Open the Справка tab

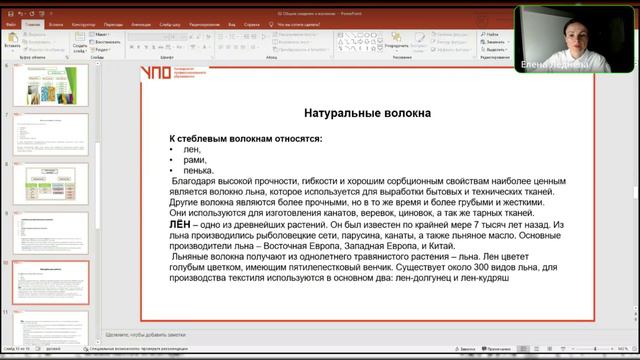click(252, 24)
